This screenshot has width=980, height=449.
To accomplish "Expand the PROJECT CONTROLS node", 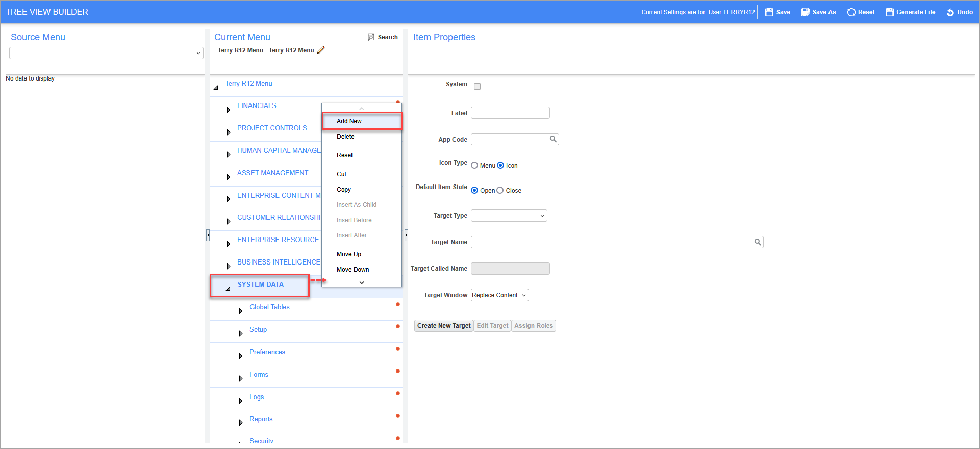I will pyautogui.click(x=229, y=132).
